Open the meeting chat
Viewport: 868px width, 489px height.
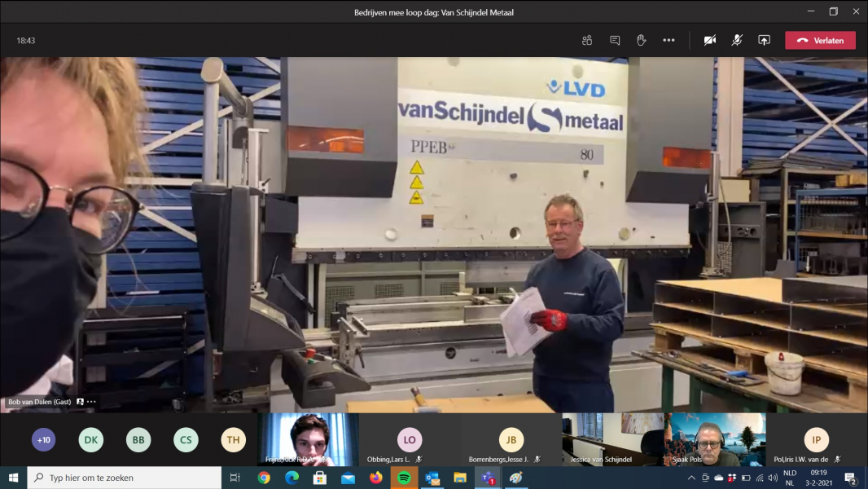[x=615, y=41]
